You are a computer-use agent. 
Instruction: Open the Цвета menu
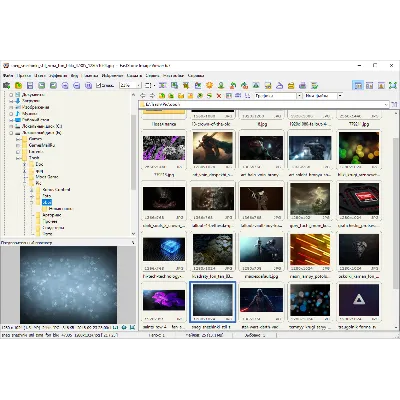pyautogui.click(x=40, y=76)
